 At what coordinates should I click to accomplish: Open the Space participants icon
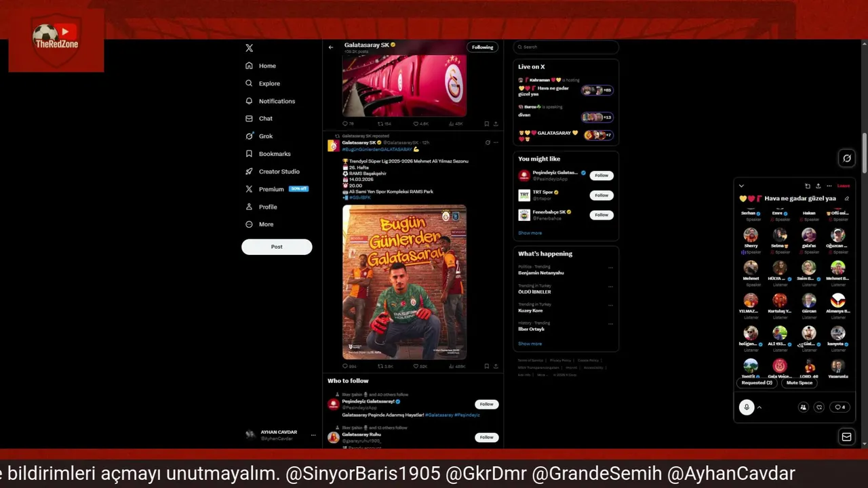(x=804, y=407)
